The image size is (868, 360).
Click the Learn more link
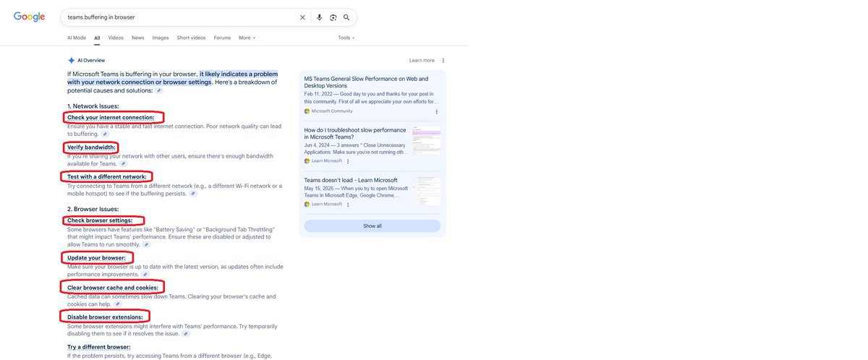point(422,61)
